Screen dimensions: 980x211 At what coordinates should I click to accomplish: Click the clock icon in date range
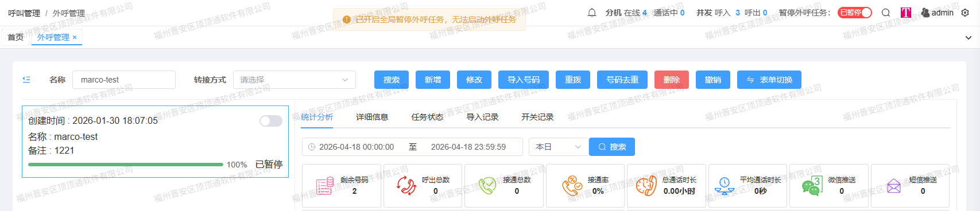(x=312, y=147)
